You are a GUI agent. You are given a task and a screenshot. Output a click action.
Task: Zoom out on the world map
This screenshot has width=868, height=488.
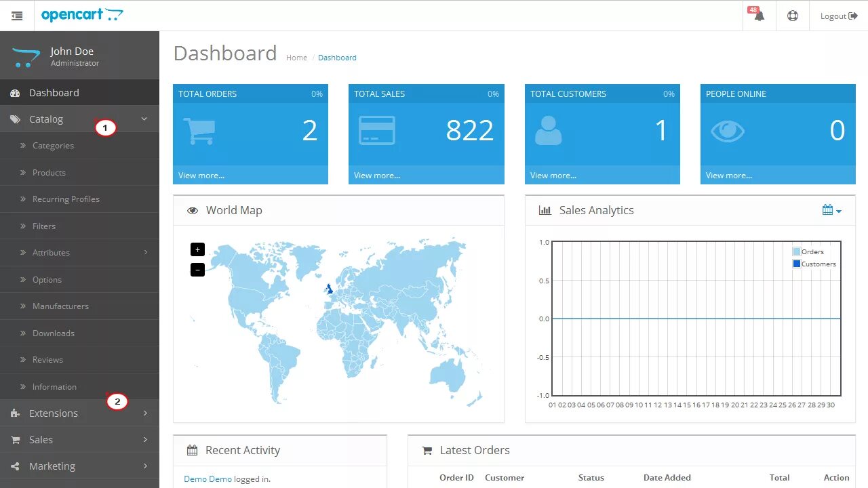[197, 270]
